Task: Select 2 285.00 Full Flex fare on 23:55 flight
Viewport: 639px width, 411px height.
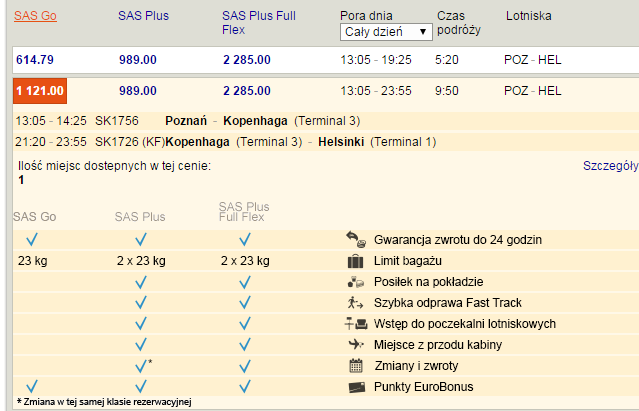Action: tap(247, 91)
